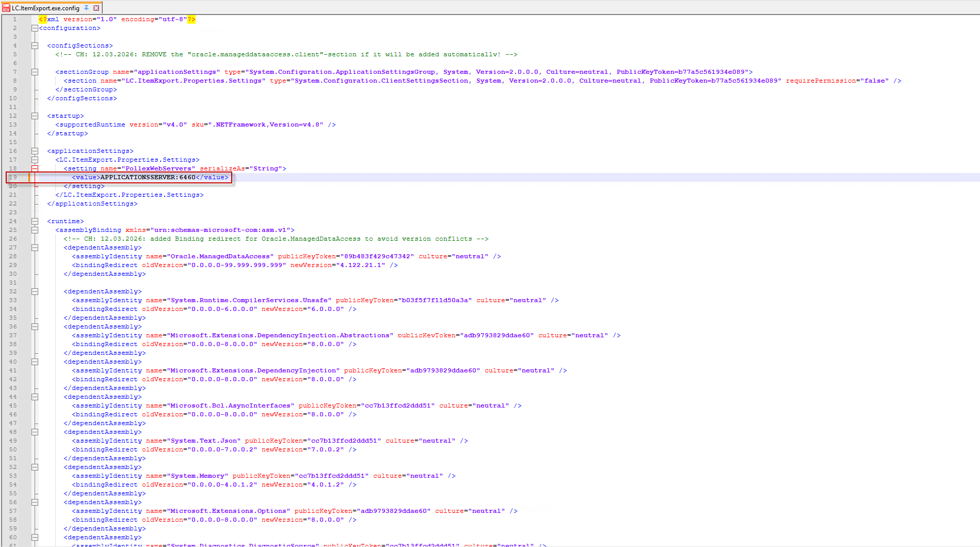Collapse the dependentAssembly fold on line 48
Image resolution: width=980 pixels, height=547 pixels.
click(x=35, y=432)
